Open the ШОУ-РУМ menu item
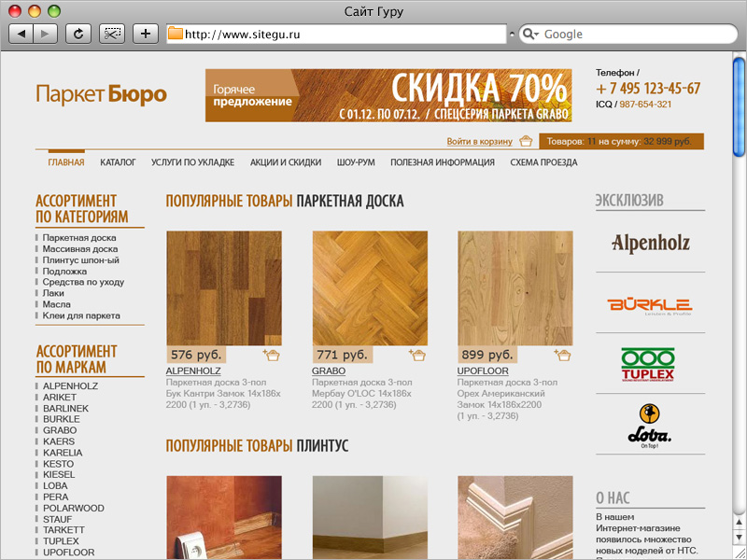This screenshot has height=560, width=747. pyautogui.click(x=356, y=162)
